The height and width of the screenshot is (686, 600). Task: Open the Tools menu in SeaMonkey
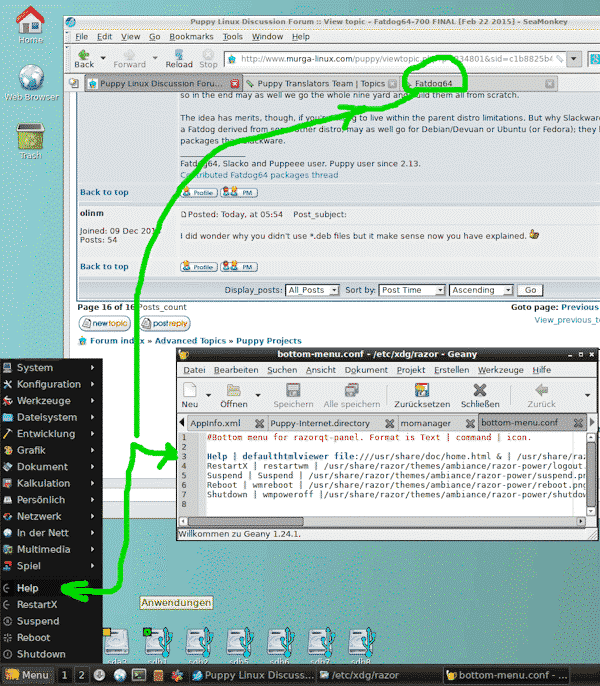pyautogui.click(x=232, y=37)
